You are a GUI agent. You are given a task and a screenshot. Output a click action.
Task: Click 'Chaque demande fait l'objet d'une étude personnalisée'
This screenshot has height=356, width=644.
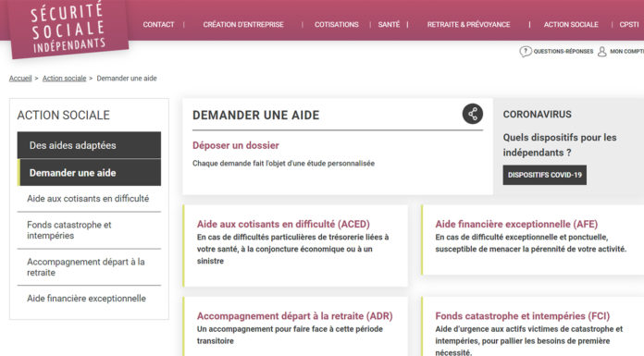[283, 164]
